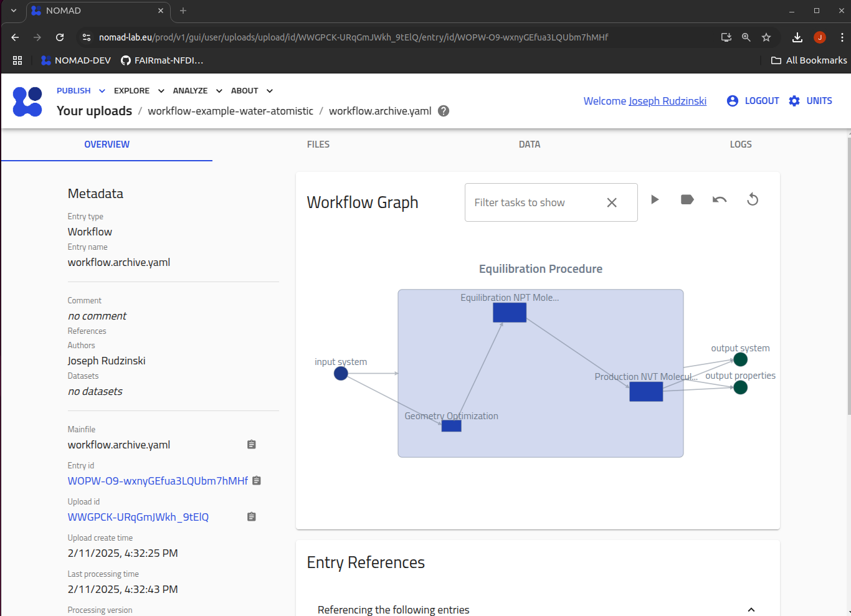Reset the workflow graph view with reload icon
This screenshot has width=851, height=616.
tap(753, 199)
